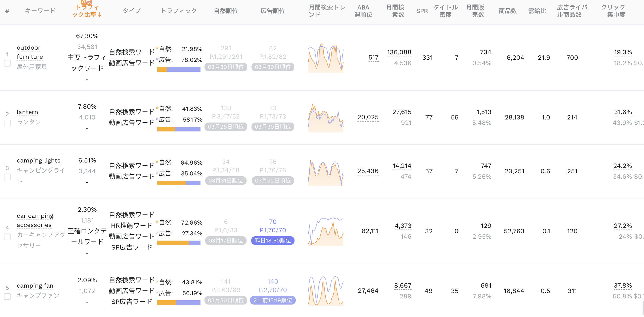This screenshot has width=644, height=317.
Task: Click the ABA週順位 column header
Action: [363, 11]
